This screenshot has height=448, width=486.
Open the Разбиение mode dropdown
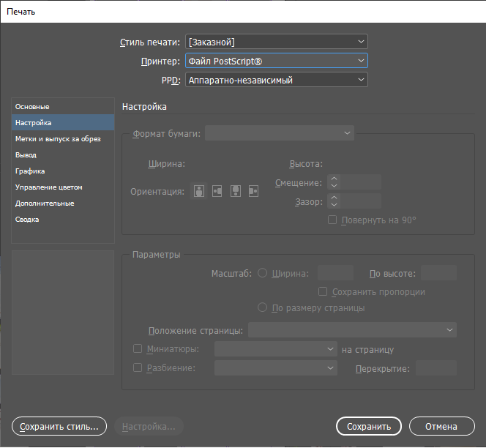[276, 368]
